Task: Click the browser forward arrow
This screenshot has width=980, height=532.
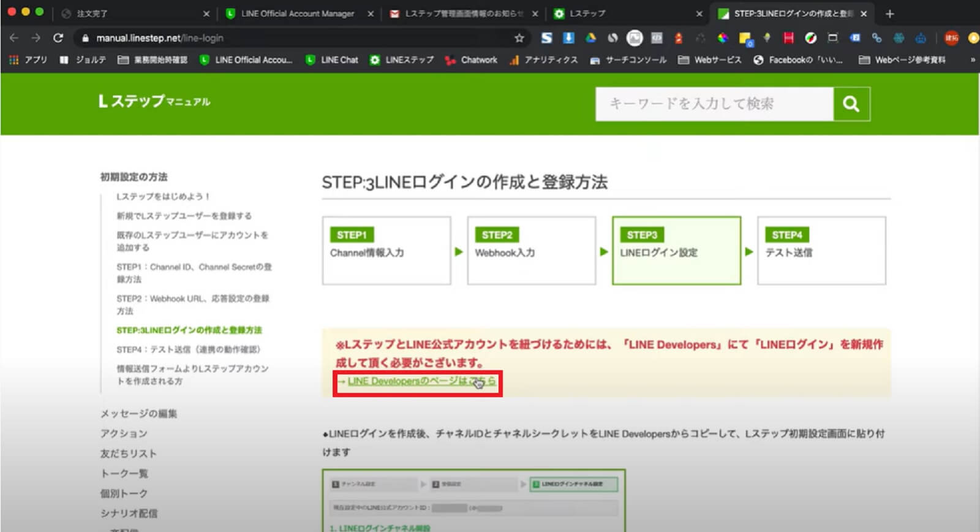Action: coord(36,38)
